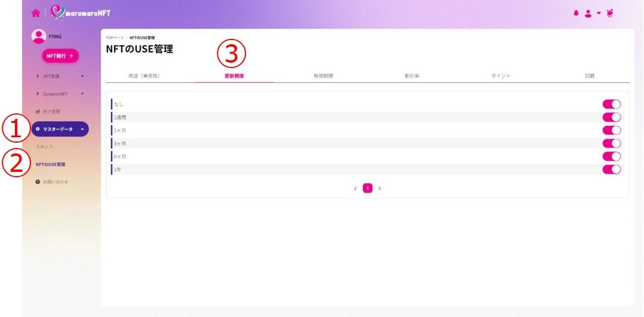Open the marumaruNFT logo
Viewport: 644px width, 317px height.
[x=81, y=13]
